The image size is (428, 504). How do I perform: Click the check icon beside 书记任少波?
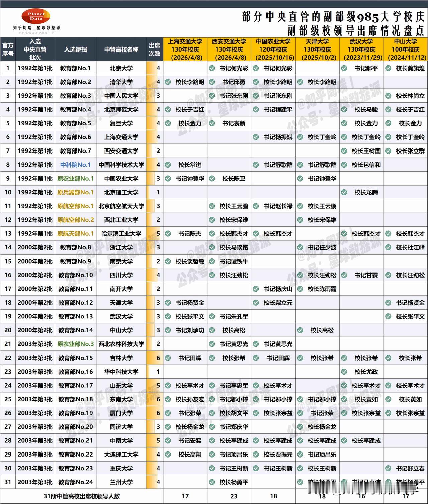(300, 247)
